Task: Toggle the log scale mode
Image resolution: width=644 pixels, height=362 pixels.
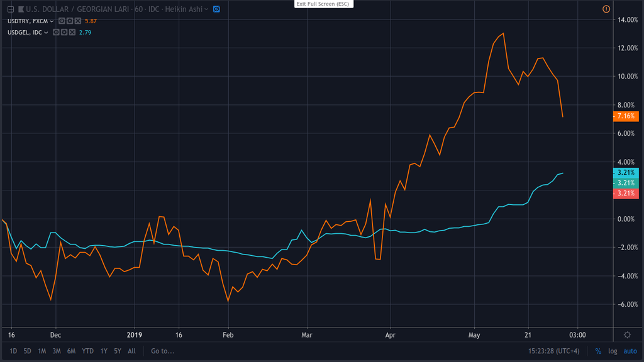Action: [x=613, y=351]
